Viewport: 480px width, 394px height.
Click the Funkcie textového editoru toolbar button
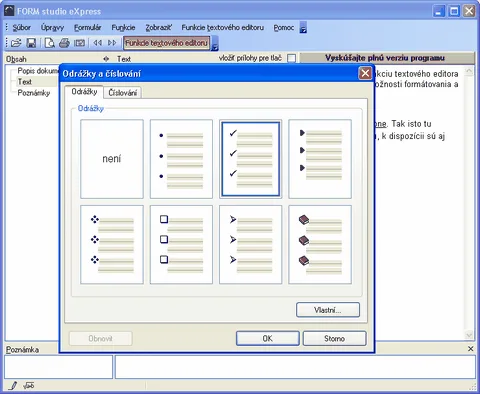coord(166,43)
